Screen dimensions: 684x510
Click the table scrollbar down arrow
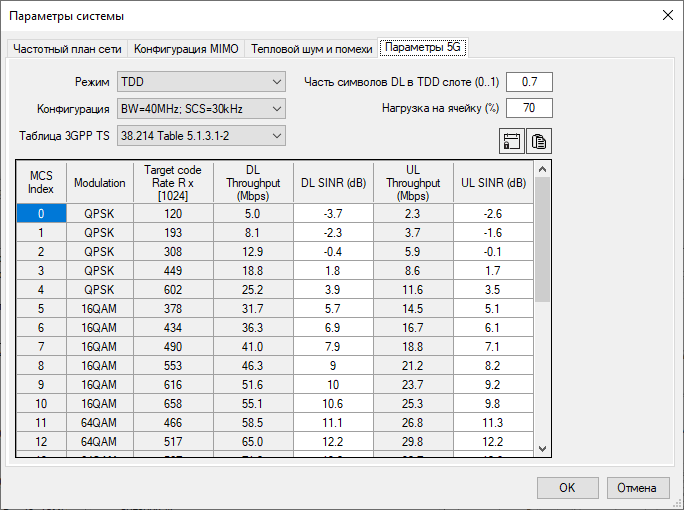coord(542,448)
